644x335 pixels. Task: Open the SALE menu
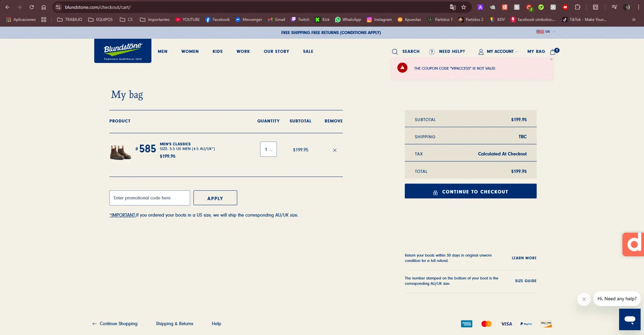click(308, 51)
